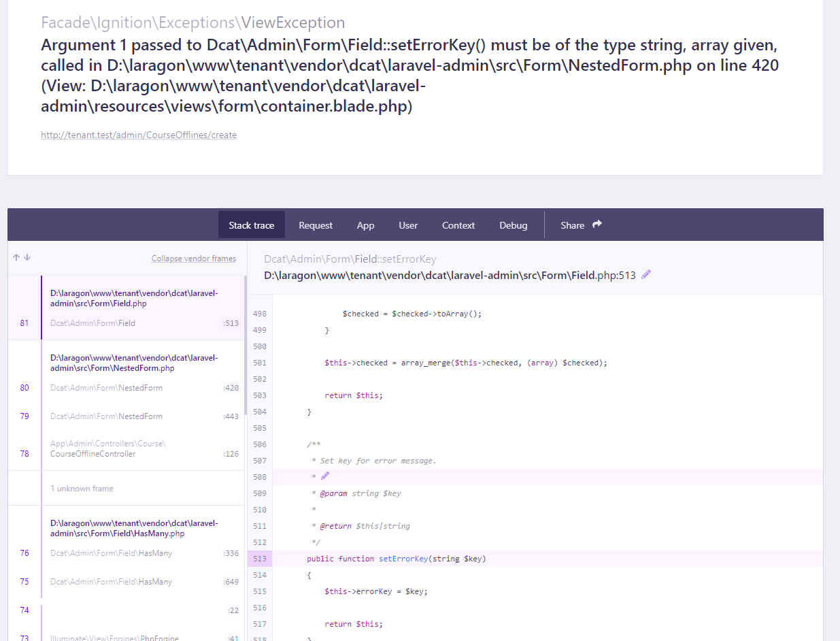Go to next frame down arrow
This screenshot has height=641, width=840.
click(x=27, y=258)
